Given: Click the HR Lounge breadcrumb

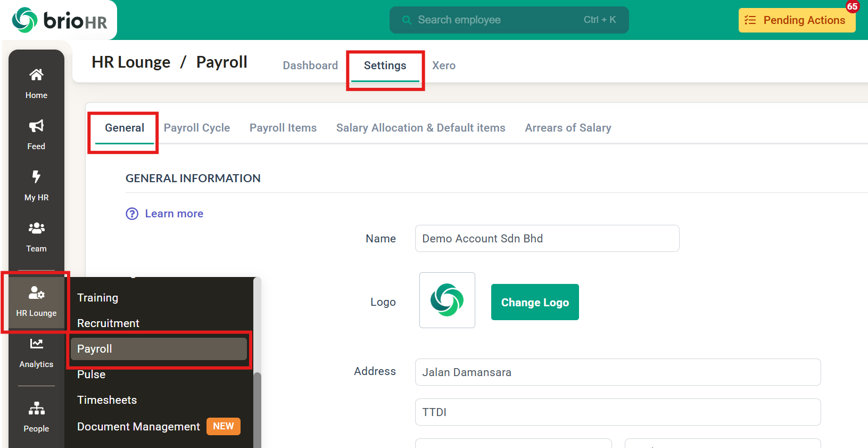Looking at the screenshot, I should click(131, 62).
